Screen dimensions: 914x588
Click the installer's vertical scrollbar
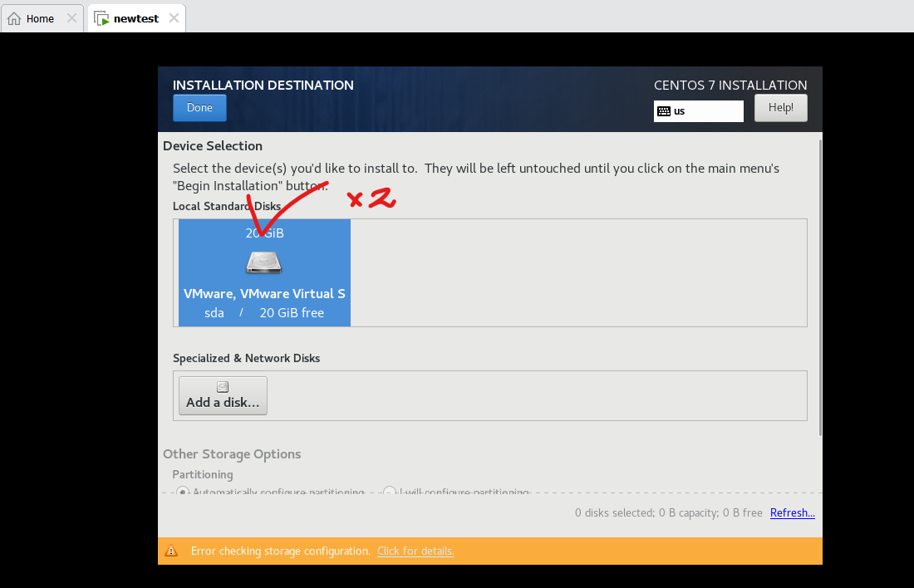coord(820,286)
